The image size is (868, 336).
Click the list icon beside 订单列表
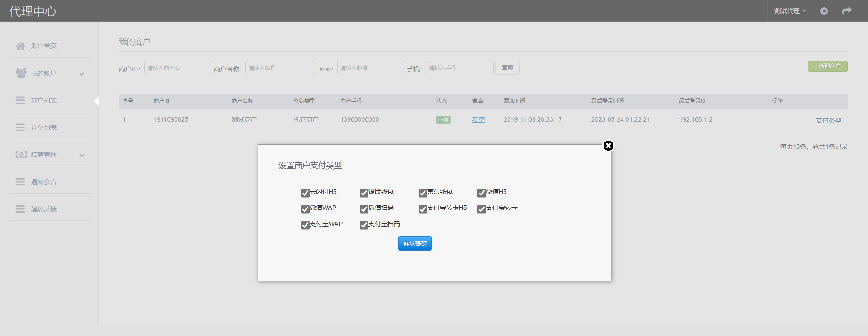point(20,128)
